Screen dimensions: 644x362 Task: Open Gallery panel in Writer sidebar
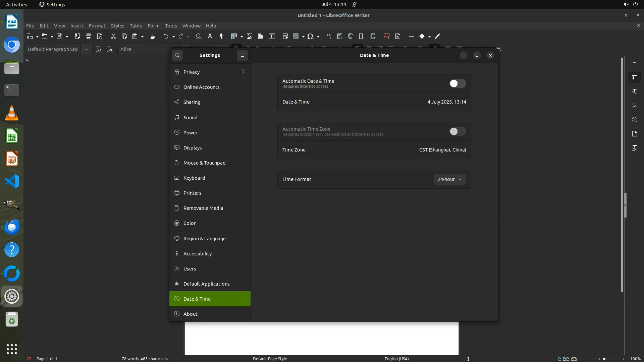pyautogui.click(x=634, y=106)
